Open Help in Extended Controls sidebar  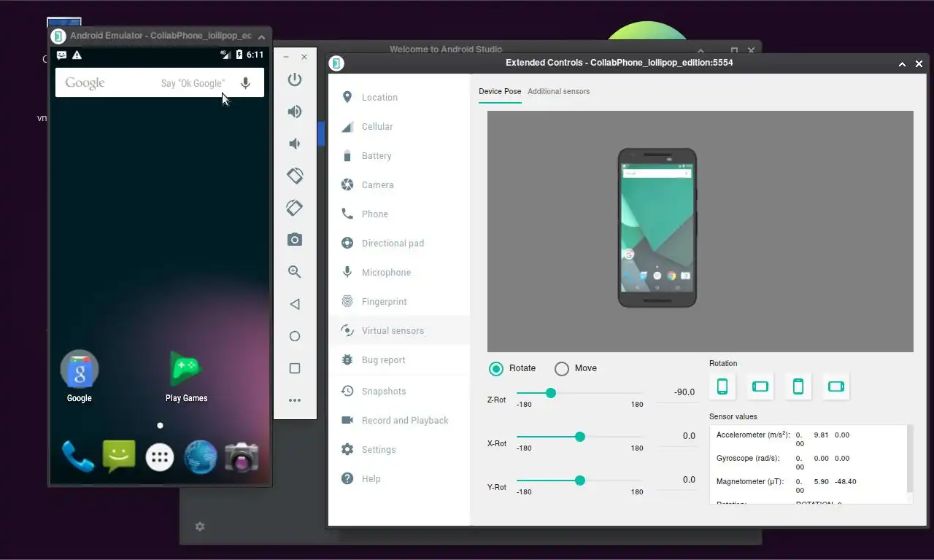pyautogui.click(x=399, y=479)
